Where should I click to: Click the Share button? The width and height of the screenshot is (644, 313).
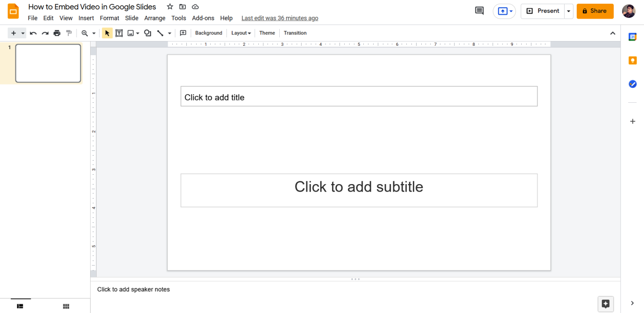pyautogui.click(x=595, y=11)
